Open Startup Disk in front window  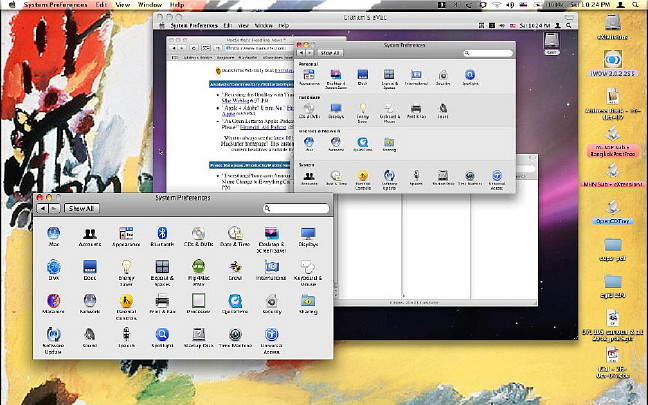pos(198,338)
